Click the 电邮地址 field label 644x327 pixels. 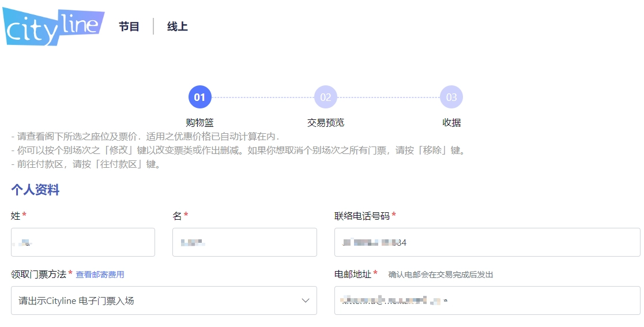tap(352, 274)
